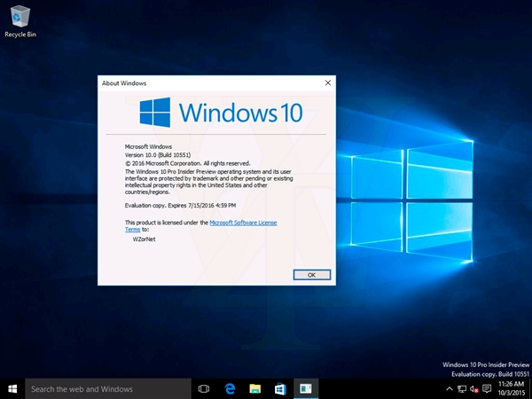Open the Start menu

pos(12,388)
